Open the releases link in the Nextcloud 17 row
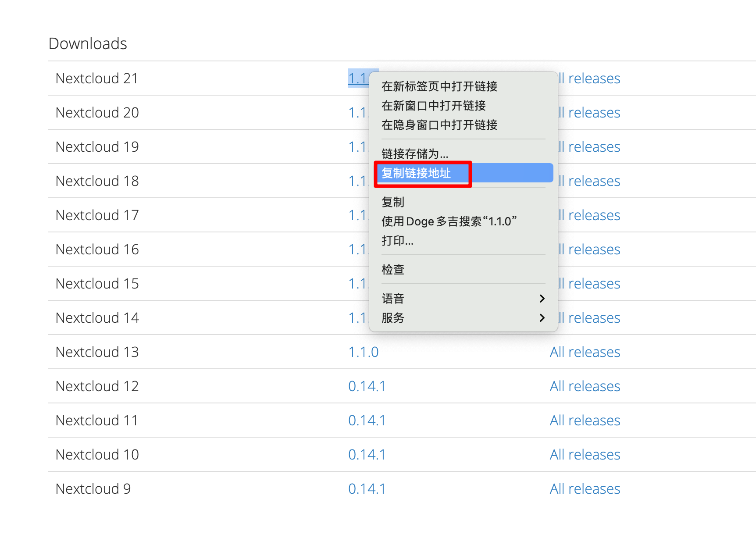Screen dimensions: 756x556 tap(590, 215)
